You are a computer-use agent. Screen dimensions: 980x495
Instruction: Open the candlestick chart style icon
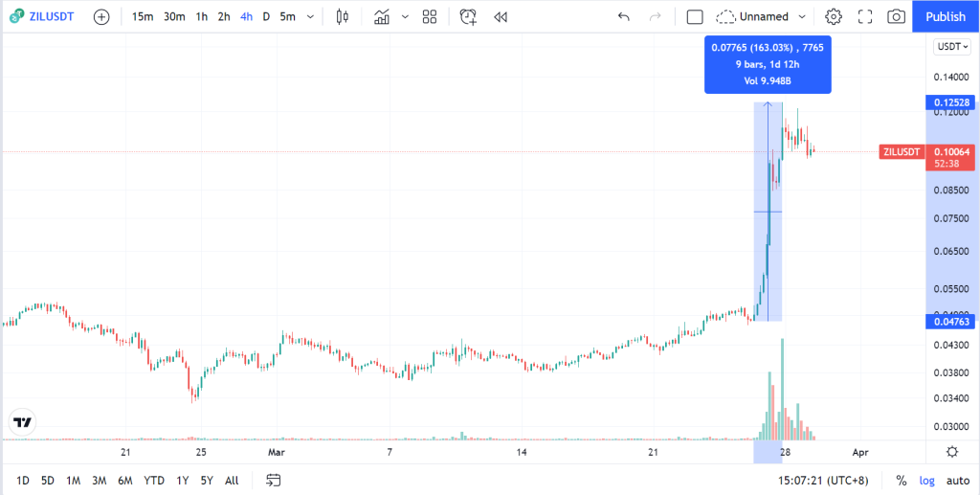coord(342,17)
